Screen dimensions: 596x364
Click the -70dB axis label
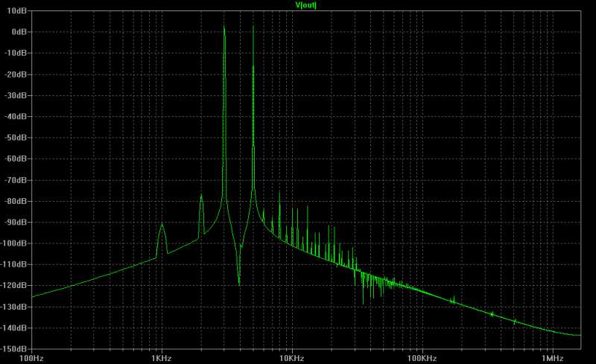pyautogui.click(x=16, y=179)
